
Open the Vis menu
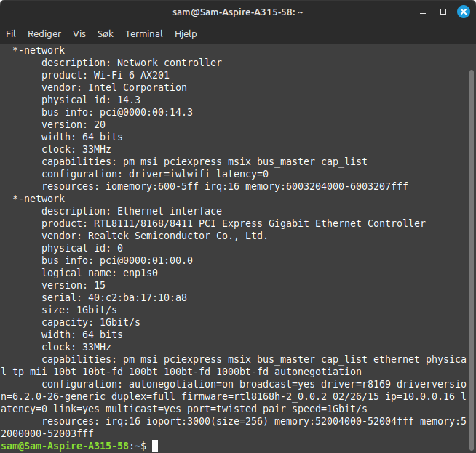79,33
